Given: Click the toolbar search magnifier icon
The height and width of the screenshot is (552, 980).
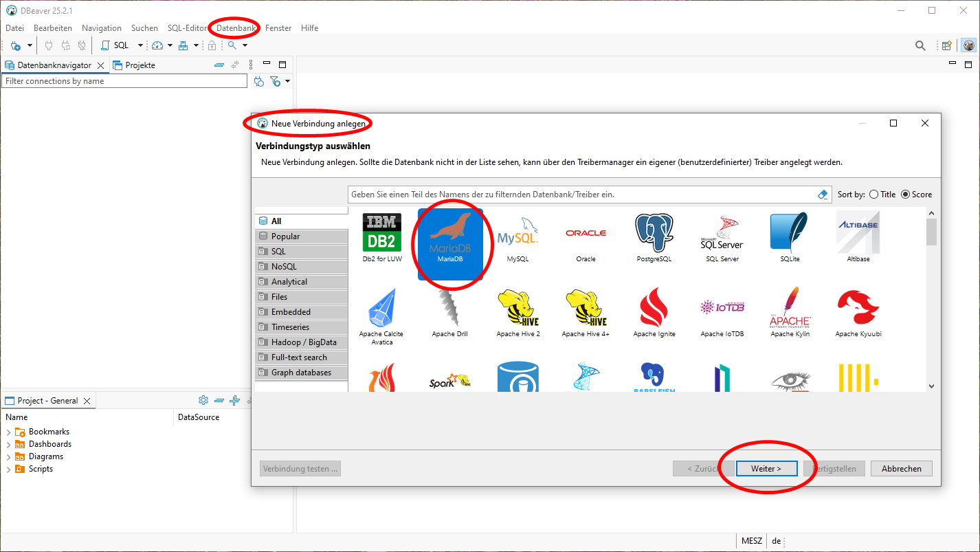Looking at the screenshot, I should pos(920,45).
